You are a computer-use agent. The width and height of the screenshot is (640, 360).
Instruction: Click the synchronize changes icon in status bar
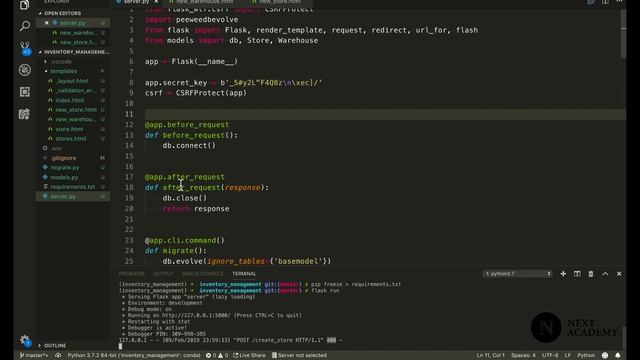point(58,356)
